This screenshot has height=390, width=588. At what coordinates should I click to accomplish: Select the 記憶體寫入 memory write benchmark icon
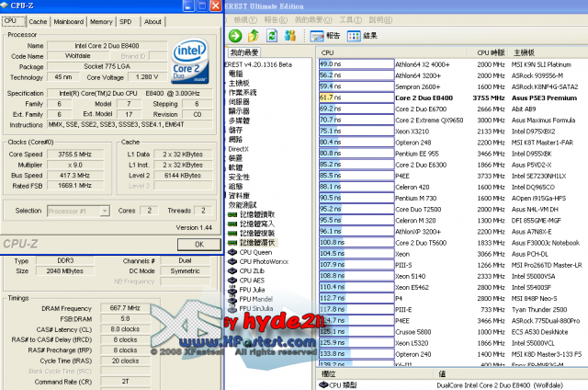[x=232, y=224]
